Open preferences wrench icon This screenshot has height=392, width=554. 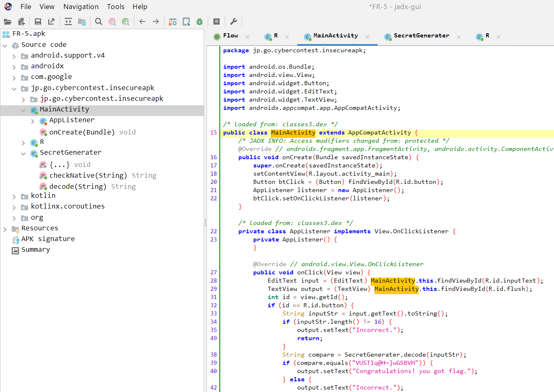point(233,22)
